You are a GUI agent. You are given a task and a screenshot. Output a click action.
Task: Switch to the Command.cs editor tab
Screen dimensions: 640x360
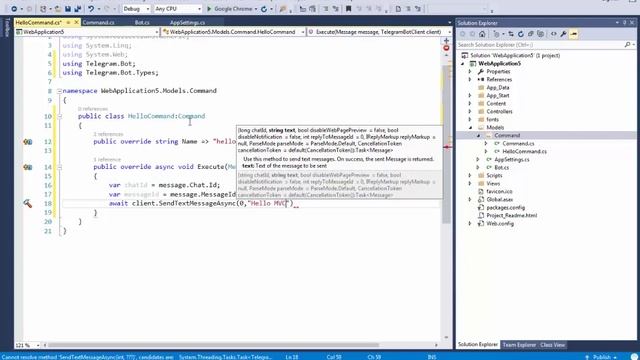click(x=98, y=22)
